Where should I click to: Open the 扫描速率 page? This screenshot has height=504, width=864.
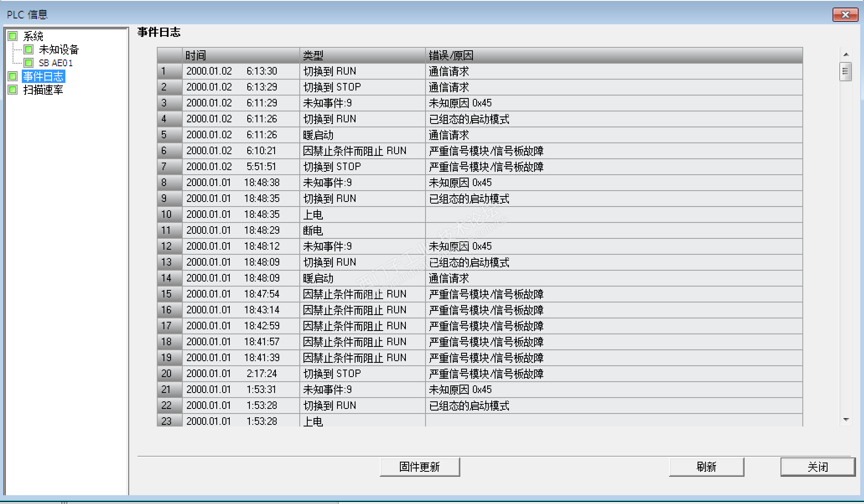(43, 90)
